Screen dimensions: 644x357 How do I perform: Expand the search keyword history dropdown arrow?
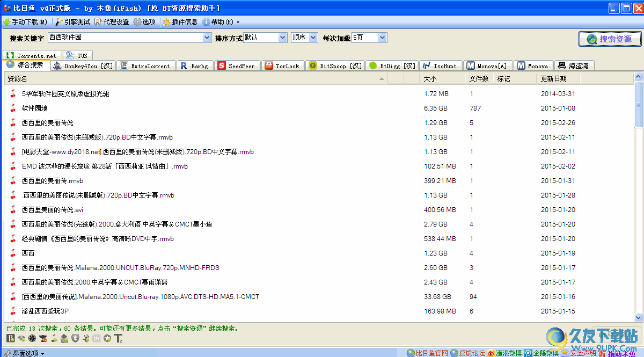tap(208, 38)
